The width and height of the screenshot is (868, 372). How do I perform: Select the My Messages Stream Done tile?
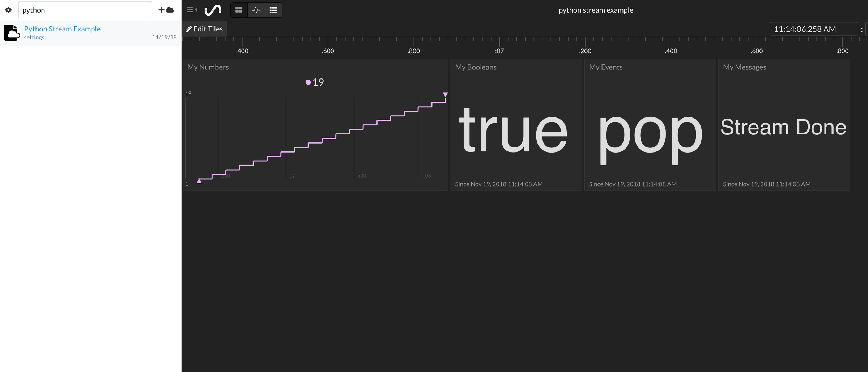[x=784, y=124]
